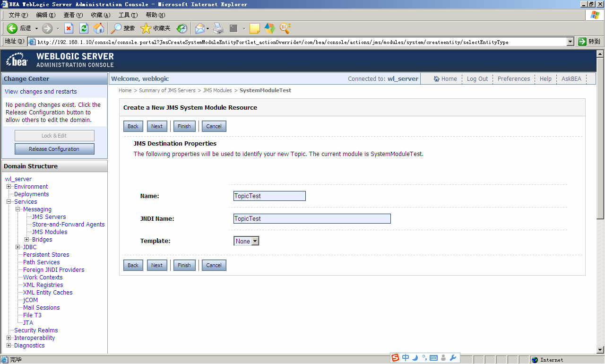This screenshot has width=605, height=364.
Task: Go to the browser Home page icon
Action: tap(99, 28)
